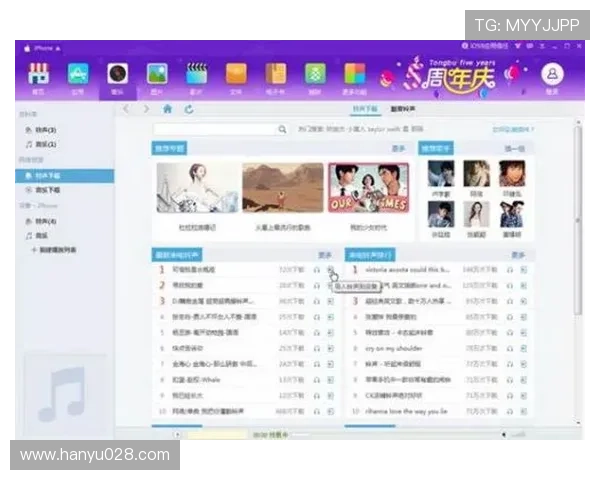
Task: Click the plus New Playlist item
Action: 54,250
